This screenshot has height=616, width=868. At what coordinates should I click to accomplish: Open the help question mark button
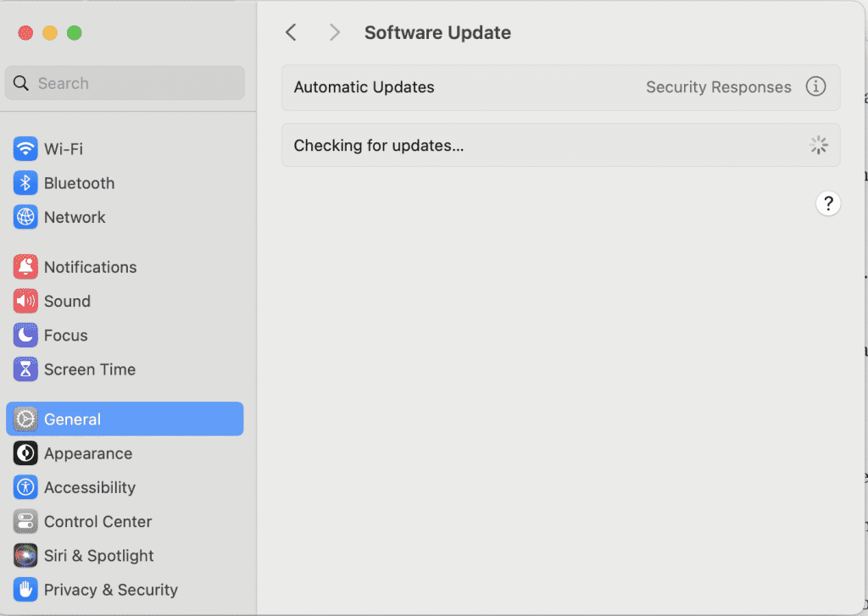pos(828,203)
